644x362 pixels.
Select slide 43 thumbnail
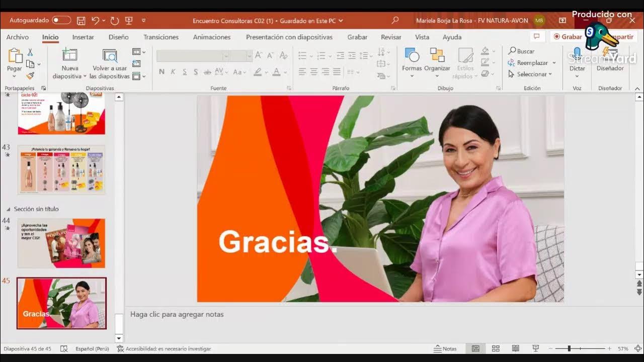61,169
